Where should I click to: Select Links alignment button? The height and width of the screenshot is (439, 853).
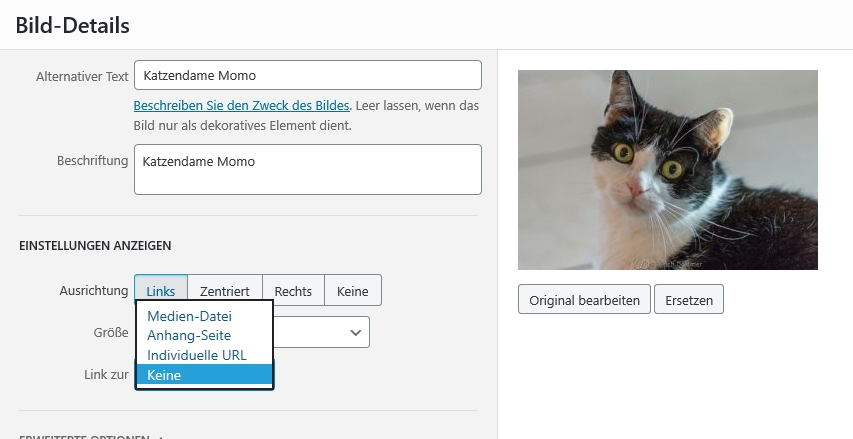click(x=161, y=291)
